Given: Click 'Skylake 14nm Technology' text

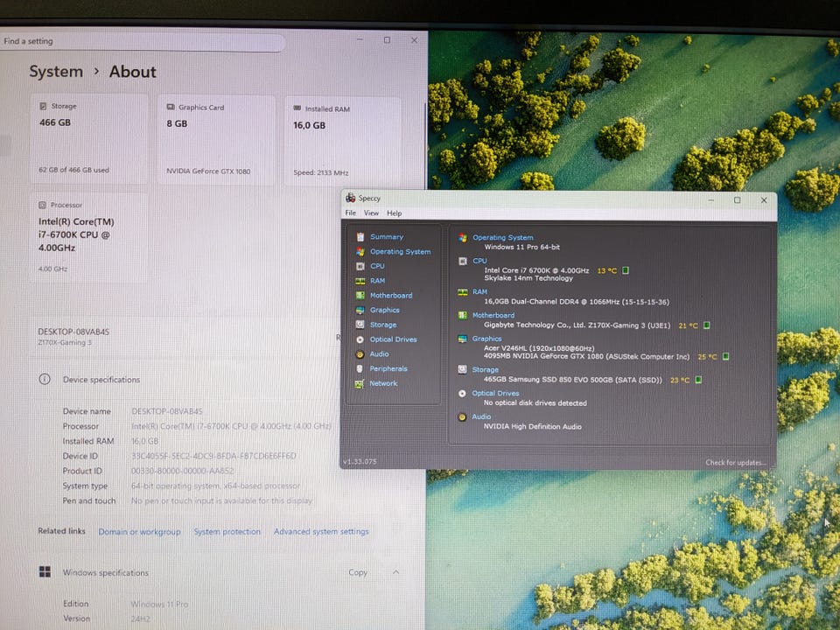Looking at the screenshot, I should coord(528,278).
